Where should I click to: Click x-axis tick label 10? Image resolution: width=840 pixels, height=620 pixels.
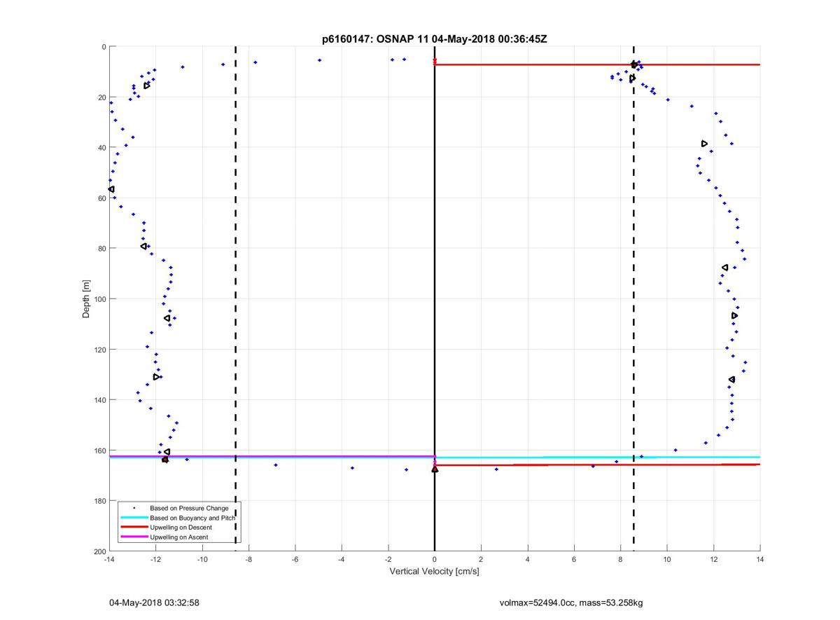667,560
